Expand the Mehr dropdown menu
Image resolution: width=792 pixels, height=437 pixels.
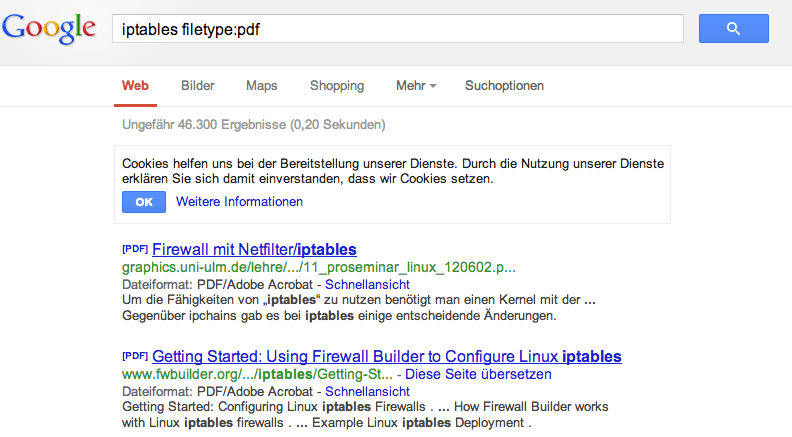[x=416, y=85]
